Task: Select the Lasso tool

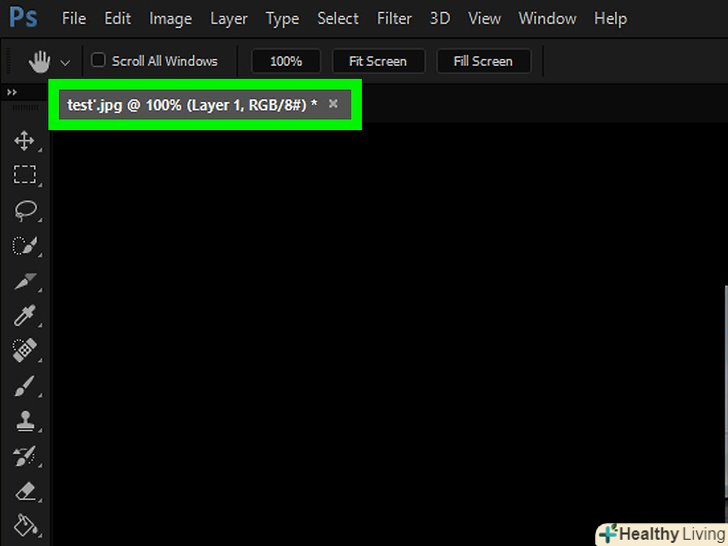Action: pyautogui.click(x=25, y=210)
